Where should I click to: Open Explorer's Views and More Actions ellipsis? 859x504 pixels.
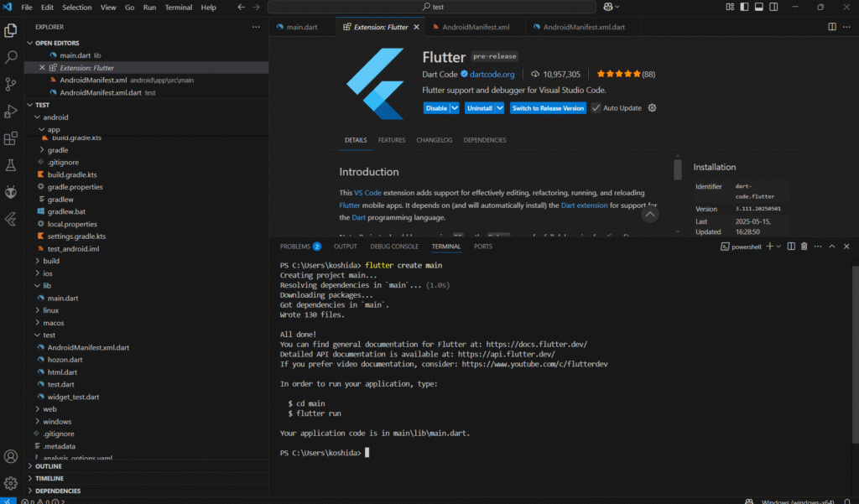[x=256, y=27]
